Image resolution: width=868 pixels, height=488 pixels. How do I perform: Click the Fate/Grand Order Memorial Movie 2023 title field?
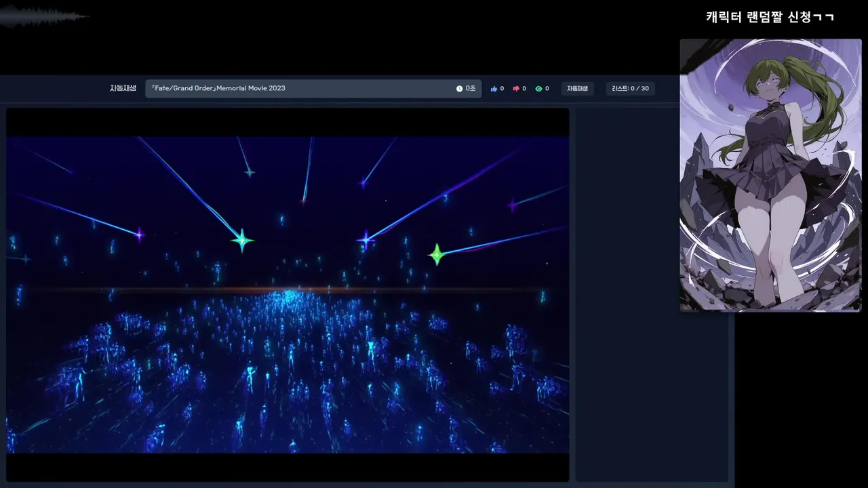(x=313, y=89)
